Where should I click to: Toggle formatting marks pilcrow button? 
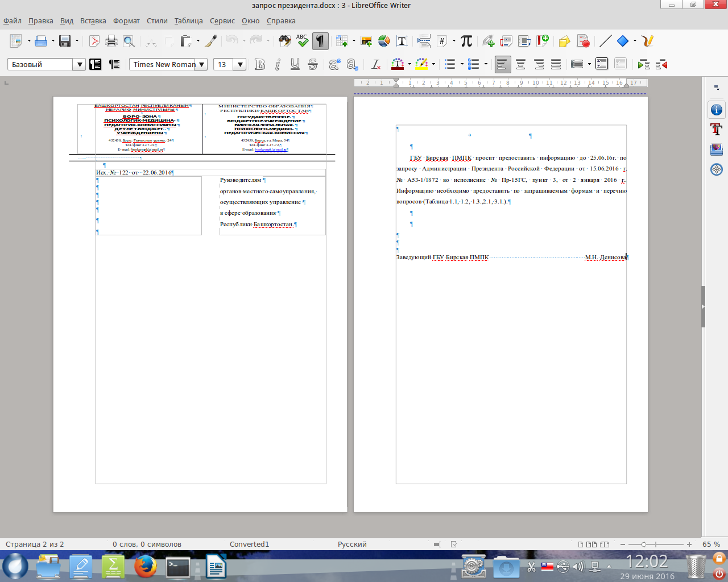tap(320, 41)
